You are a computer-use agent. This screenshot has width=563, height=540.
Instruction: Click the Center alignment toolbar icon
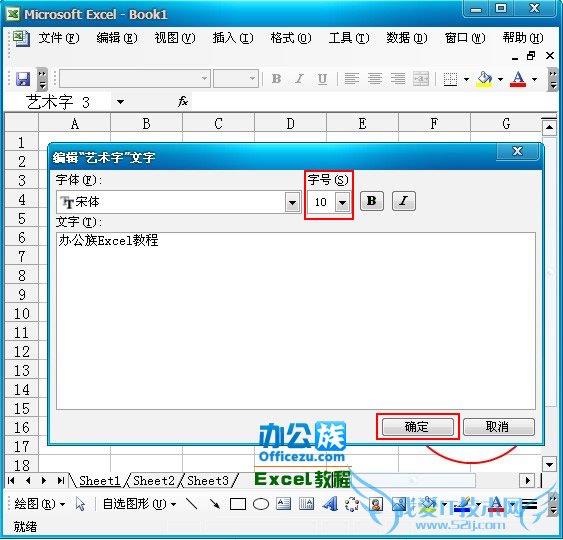click(374, 79)
